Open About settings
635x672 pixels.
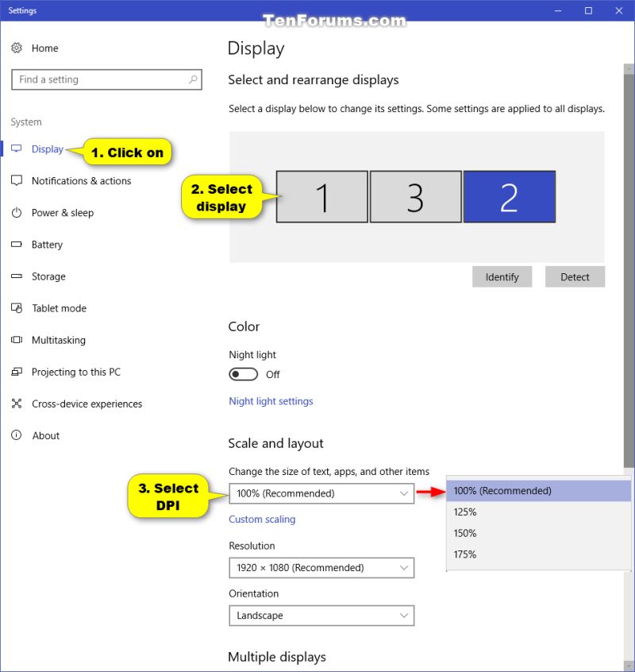point(45,434)
